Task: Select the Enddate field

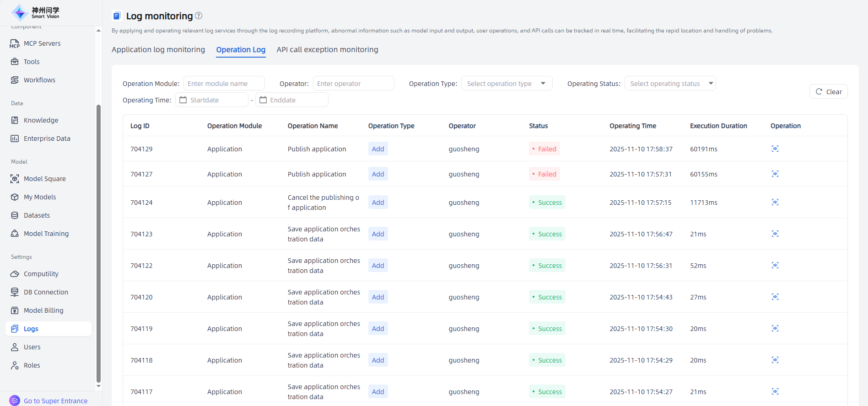Action: click(296, 100)
